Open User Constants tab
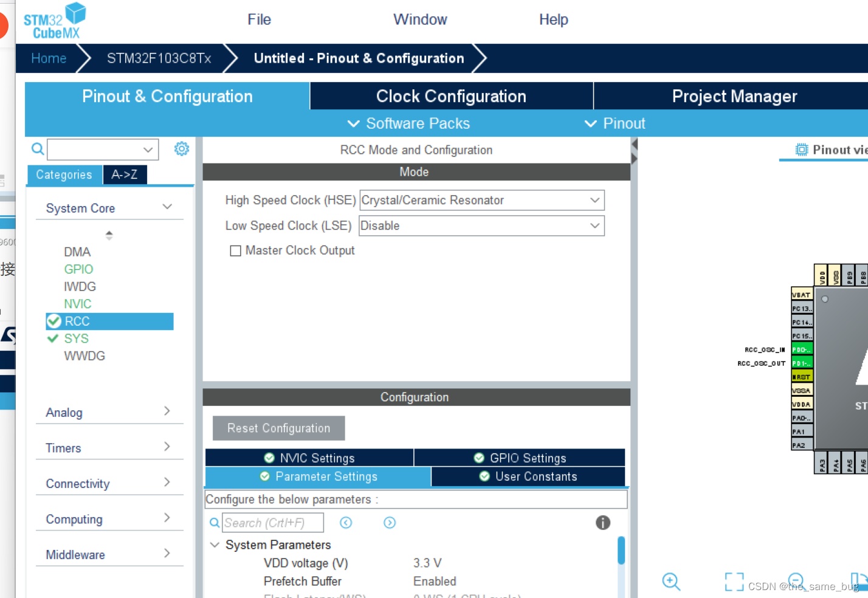Screen dimensions: 868x598 528,476
